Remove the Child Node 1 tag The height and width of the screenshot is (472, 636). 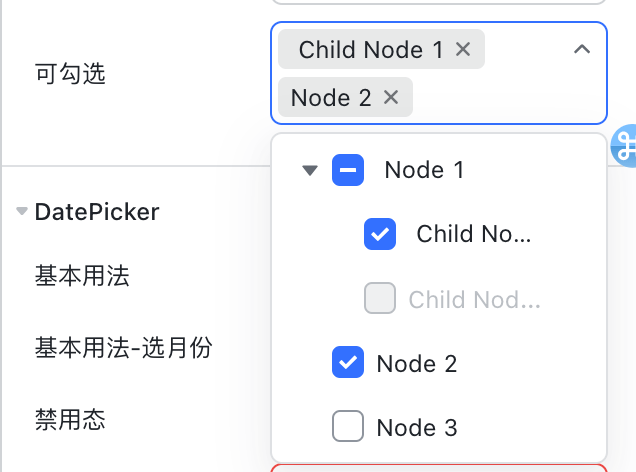[x=463, y=49]
